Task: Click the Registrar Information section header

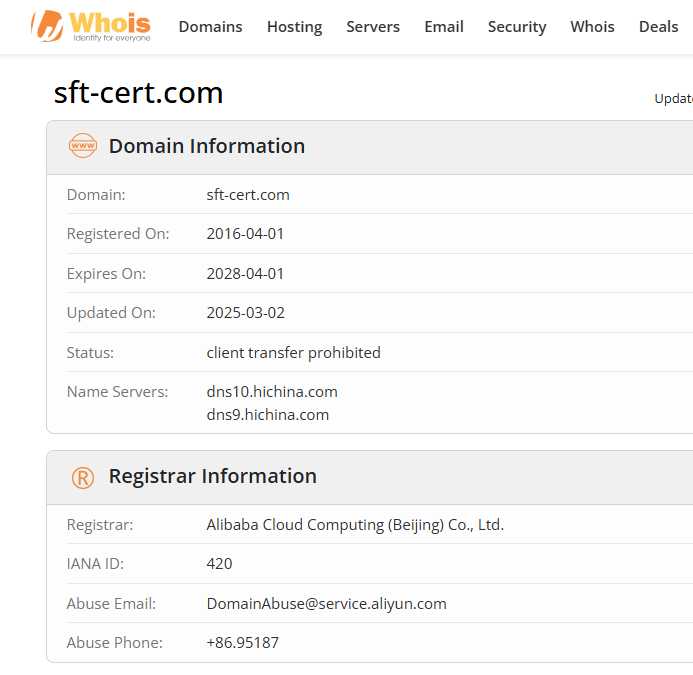Action: 212,477
